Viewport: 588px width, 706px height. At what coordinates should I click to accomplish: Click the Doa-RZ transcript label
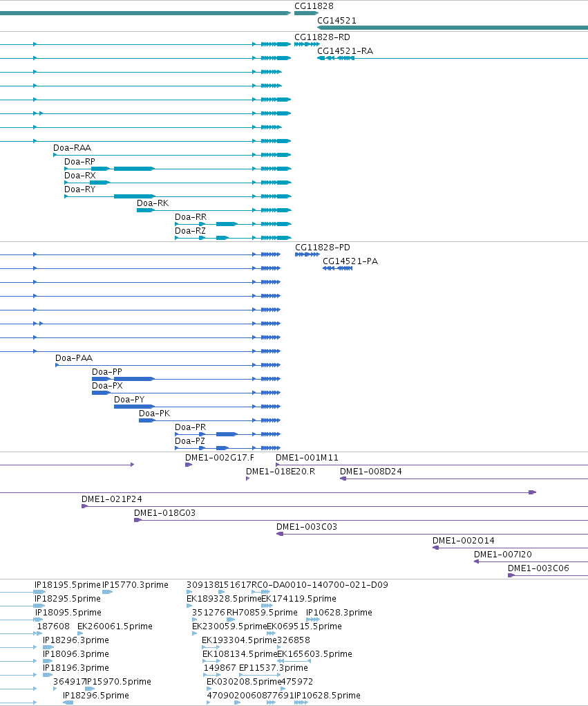pyautogui.click(x=190, y=230)
